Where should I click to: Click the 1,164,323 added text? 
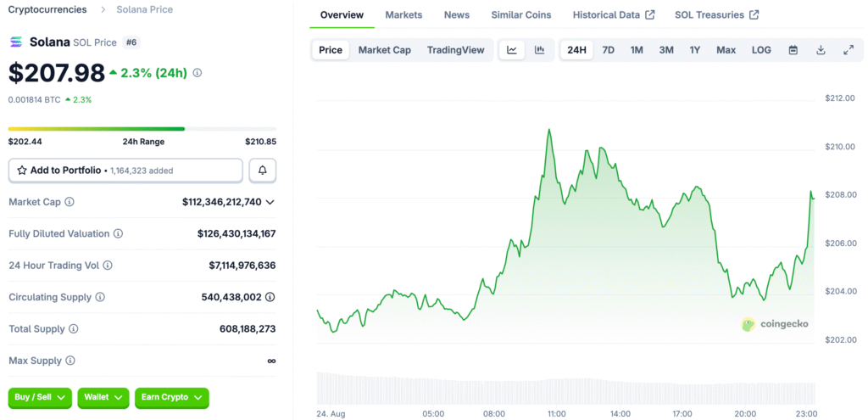(x=142, y=171)
